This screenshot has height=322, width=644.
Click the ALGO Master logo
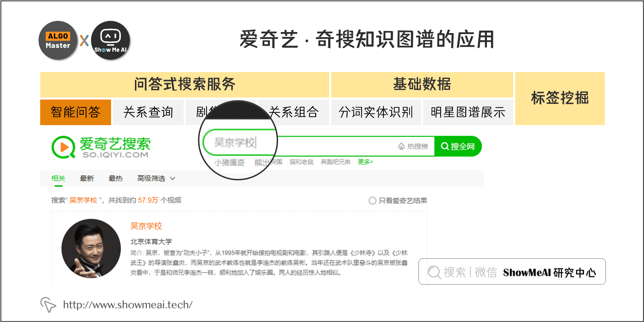58,41
